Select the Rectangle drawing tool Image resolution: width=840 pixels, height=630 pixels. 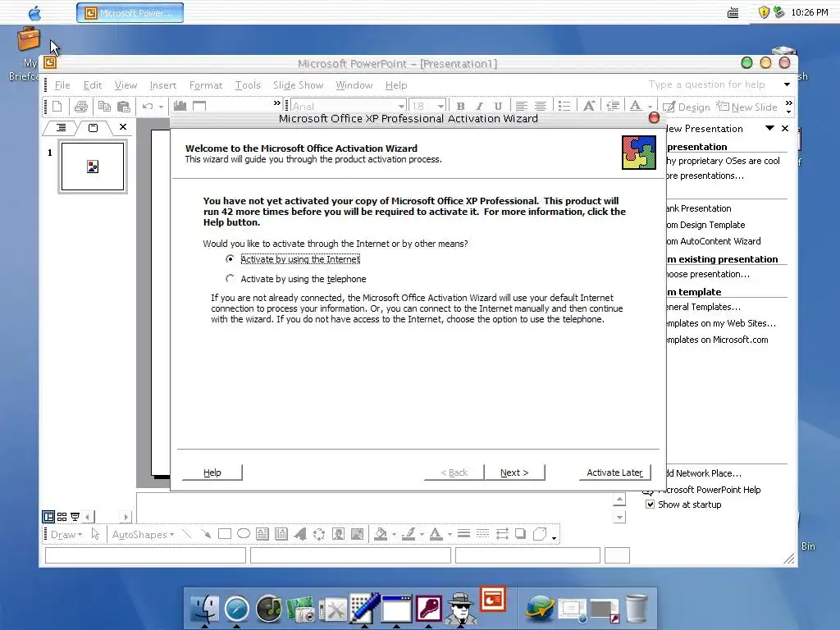(x=225, y=533)
